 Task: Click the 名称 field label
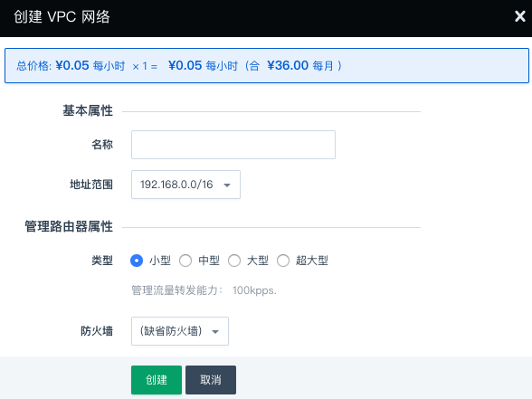(x=102, y=145)
